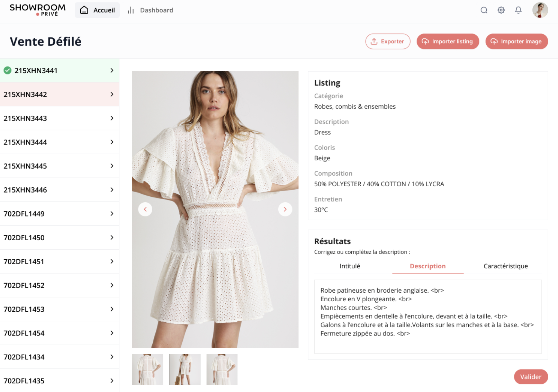Screen dimensions: 558x392
Task: Expand item 702DFL1453 chevron
Action: (x=112, y=309)
